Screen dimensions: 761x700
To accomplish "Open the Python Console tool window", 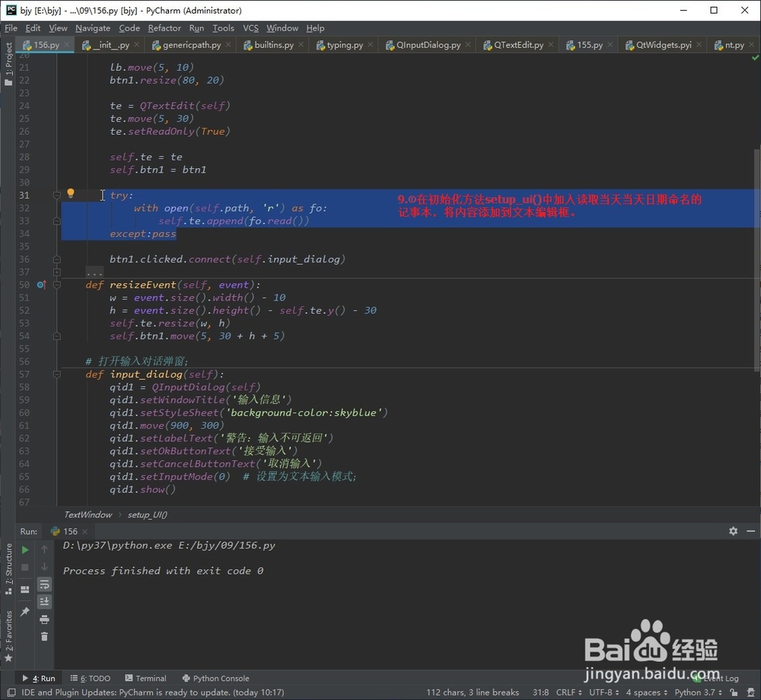I will pyautogui.click(x=215, y=678).
